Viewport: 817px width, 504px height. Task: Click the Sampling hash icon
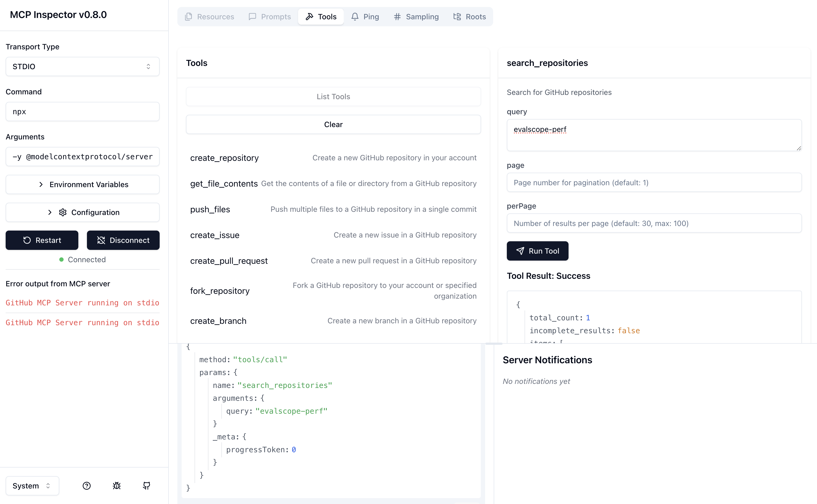coord(397,17)
